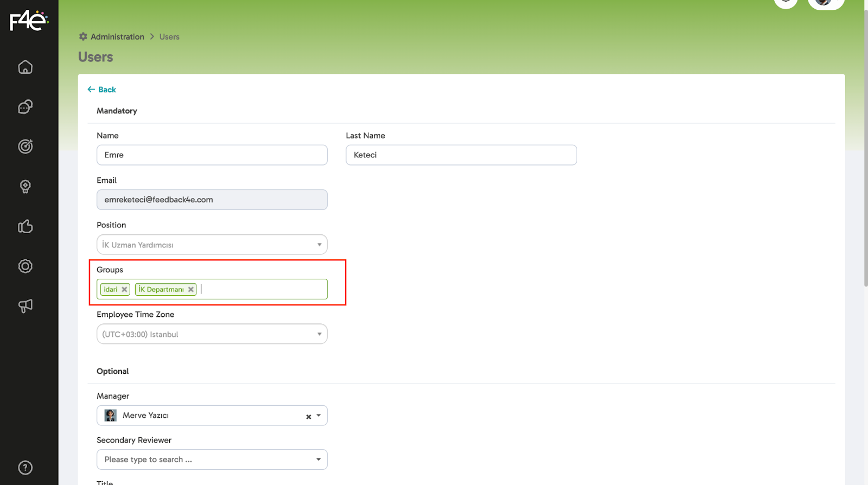Viewport: 868px width, 485px height.
Task: Remove the İK Departmanı group tag
Action: [191, 290]
